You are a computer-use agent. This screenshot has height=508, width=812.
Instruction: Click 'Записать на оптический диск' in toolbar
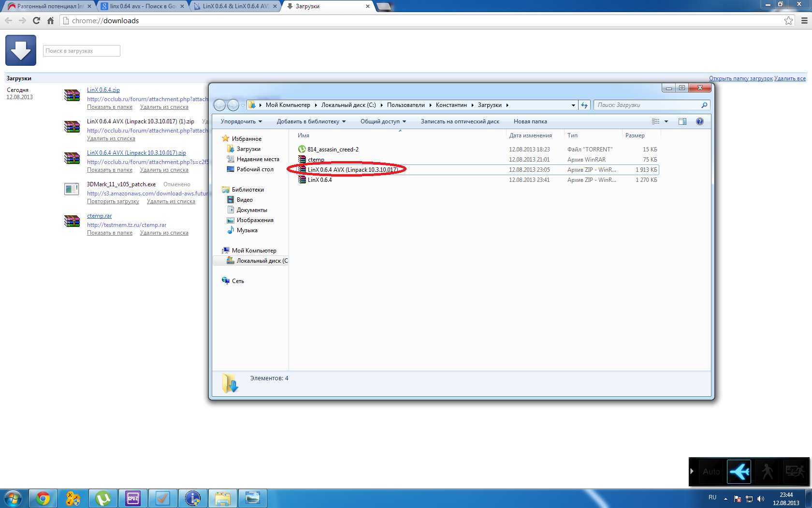[x=460, y=121]
